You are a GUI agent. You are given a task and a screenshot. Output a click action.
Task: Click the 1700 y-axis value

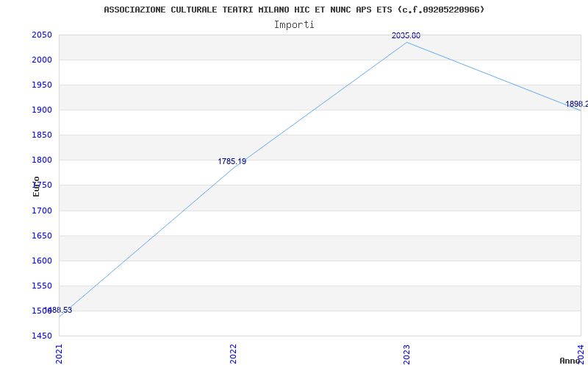pos(42,210)
